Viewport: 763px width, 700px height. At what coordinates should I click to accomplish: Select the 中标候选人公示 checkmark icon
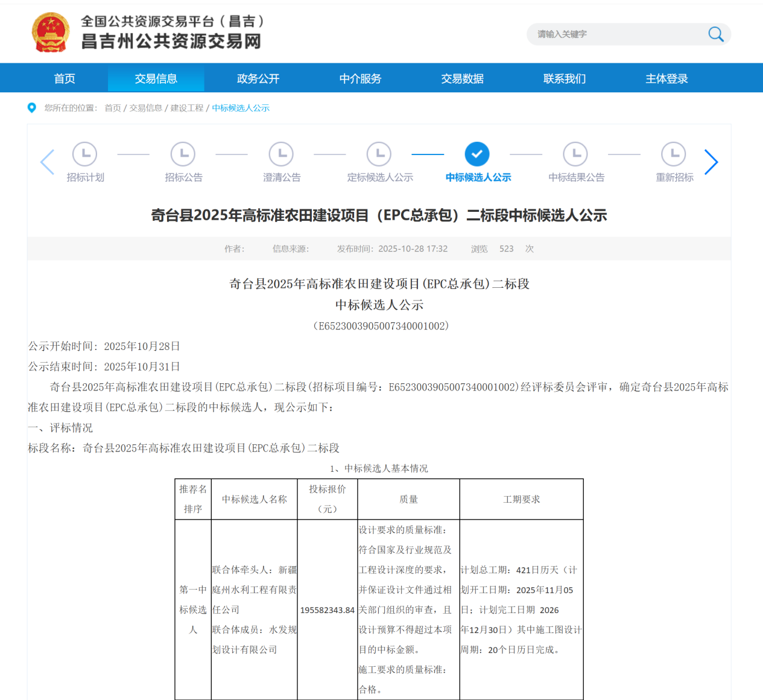point(477,154)
